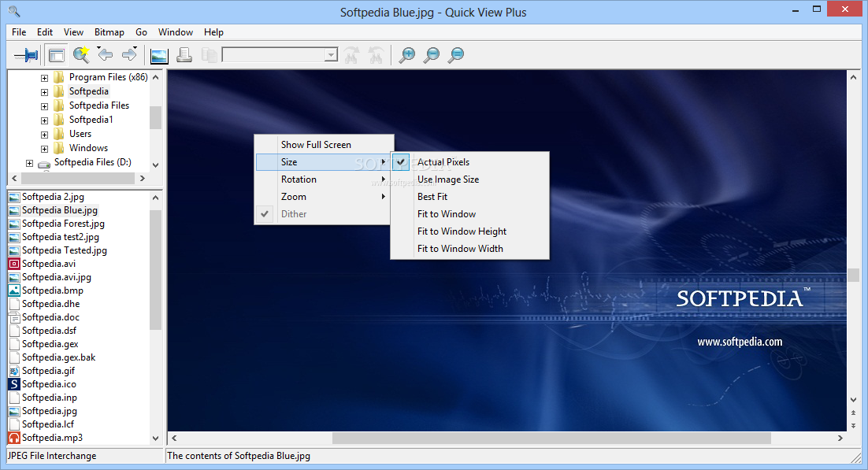
Task: Click the Softpedia.gif file icon
Action: point(14,370)
